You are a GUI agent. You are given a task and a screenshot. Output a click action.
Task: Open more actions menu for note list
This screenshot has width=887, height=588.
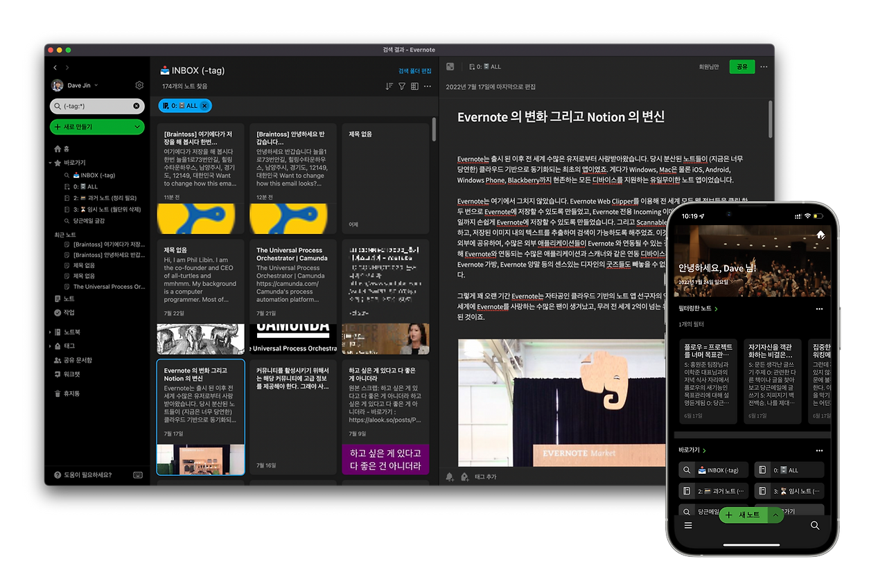click(428, 86)
